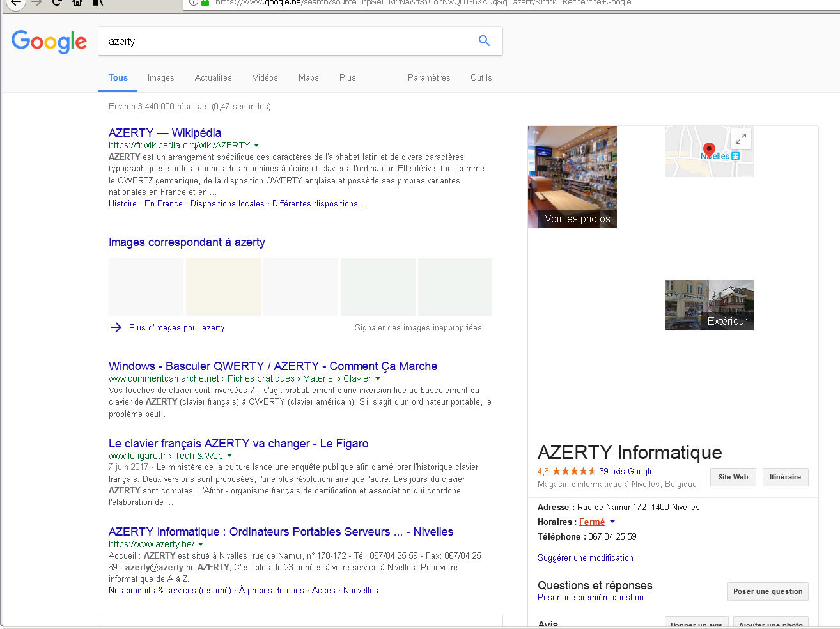Open Nos produits & services (résumé) sitelink
This screenshot has width=840, height=629.
point(170,591)
